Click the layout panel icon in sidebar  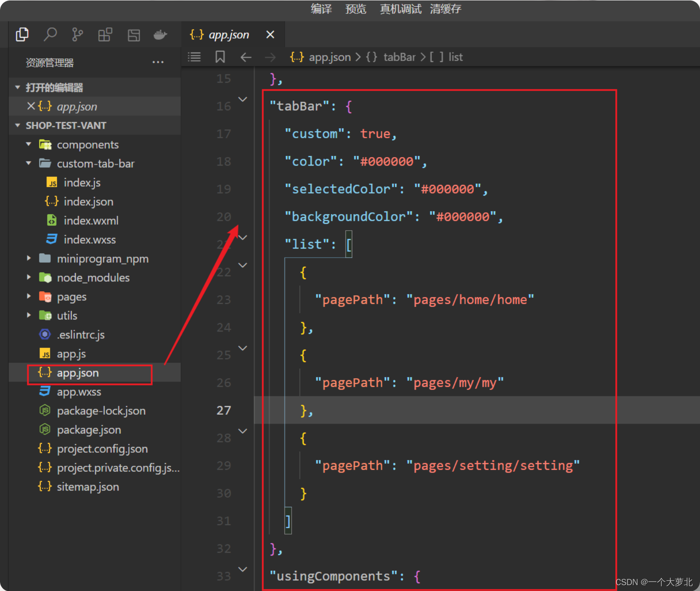click(x=134, y=35)
